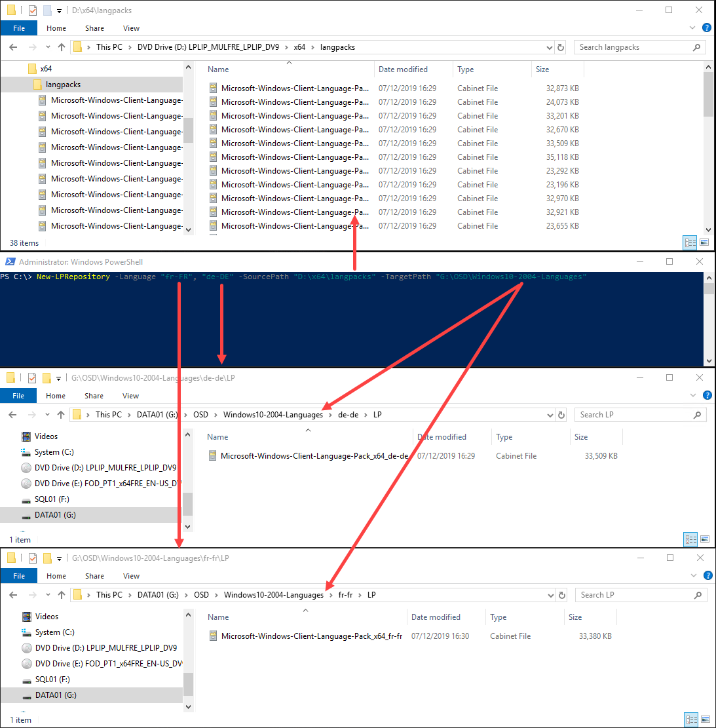Click de-de breadcrumb in middle window address bar
This screenshot has width=716, height=728.
[x=348, y=415]
